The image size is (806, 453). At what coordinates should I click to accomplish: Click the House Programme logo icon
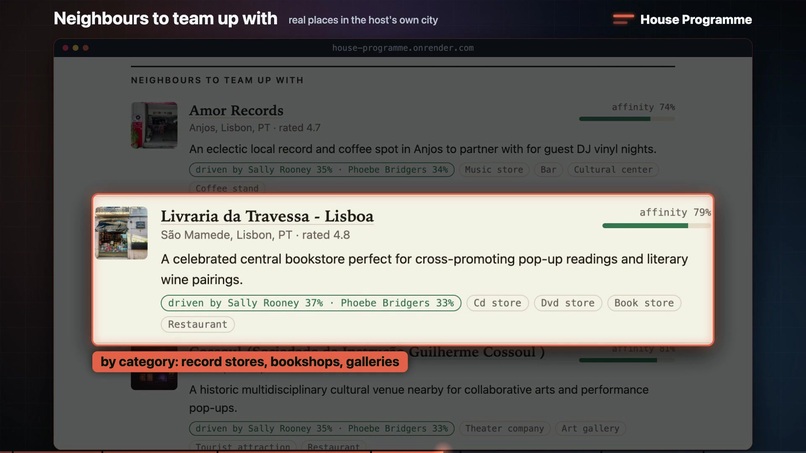point(623,19)
